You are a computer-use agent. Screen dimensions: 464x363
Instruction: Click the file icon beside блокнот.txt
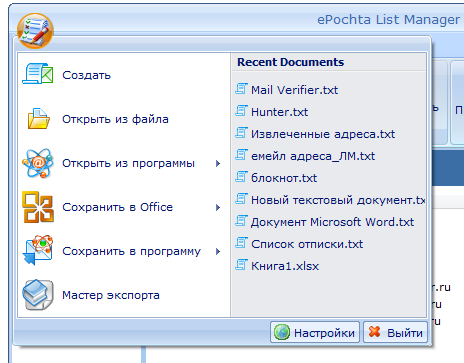(241, 177)
